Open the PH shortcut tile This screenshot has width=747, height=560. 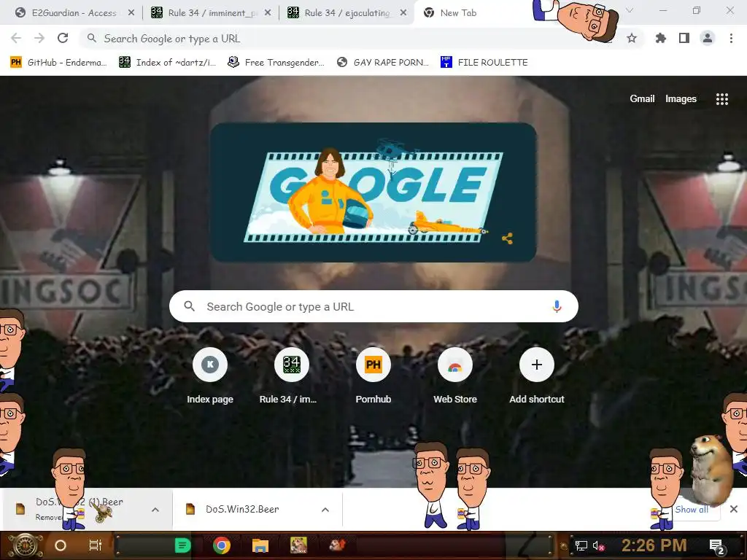[373, 376]
